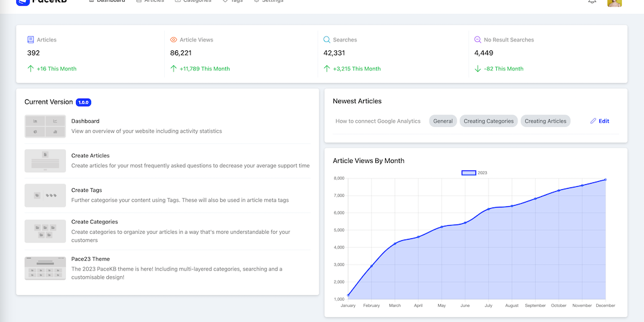
Task: Click the Searches magnifier icon
Action: tap(326, 40)
